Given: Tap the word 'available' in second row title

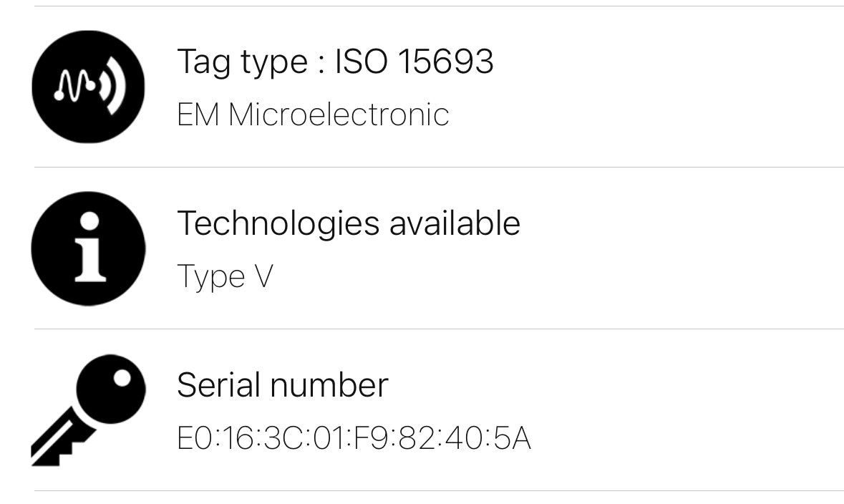Looking at the screenshot, I should point(455,223).
